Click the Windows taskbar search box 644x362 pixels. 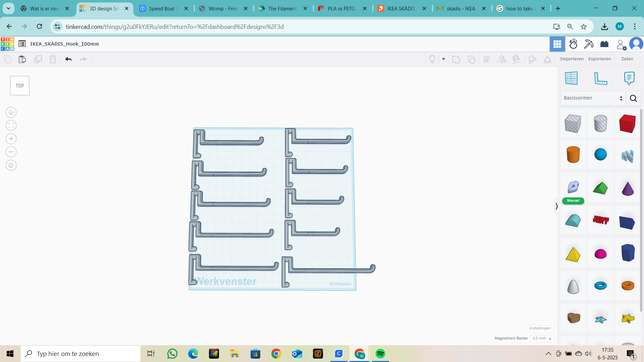tap(80, 354)
